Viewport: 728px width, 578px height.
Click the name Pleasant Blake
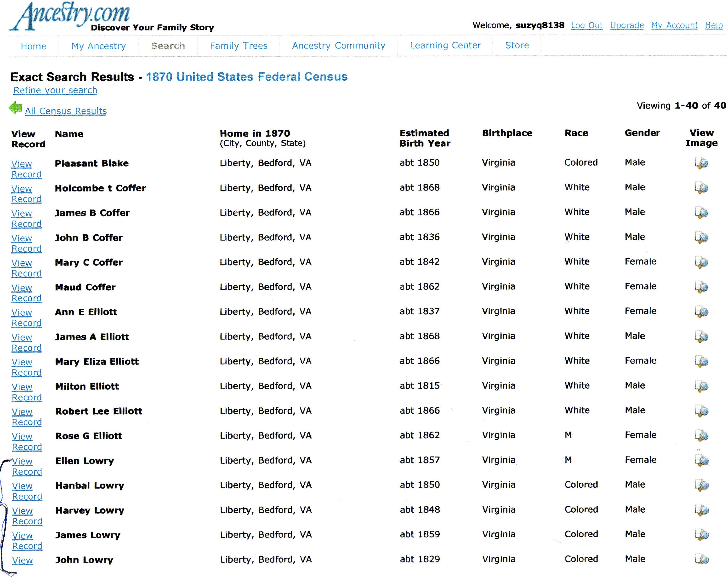coord(92,163)
